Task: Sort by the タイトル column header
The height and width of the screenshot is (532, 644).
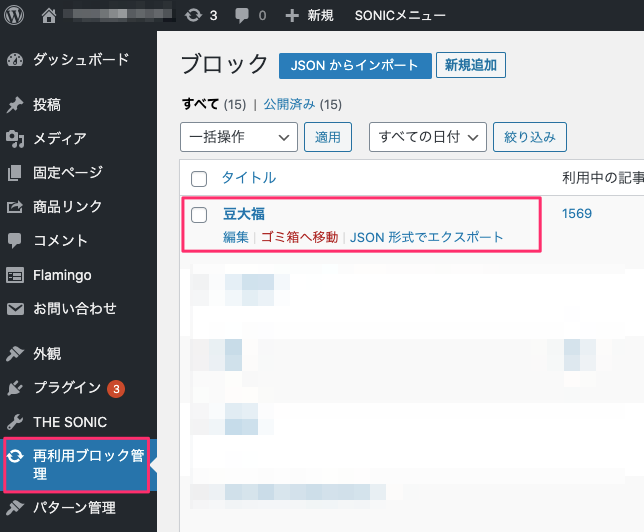Action: pyautogui.click(x=249, y=178)
